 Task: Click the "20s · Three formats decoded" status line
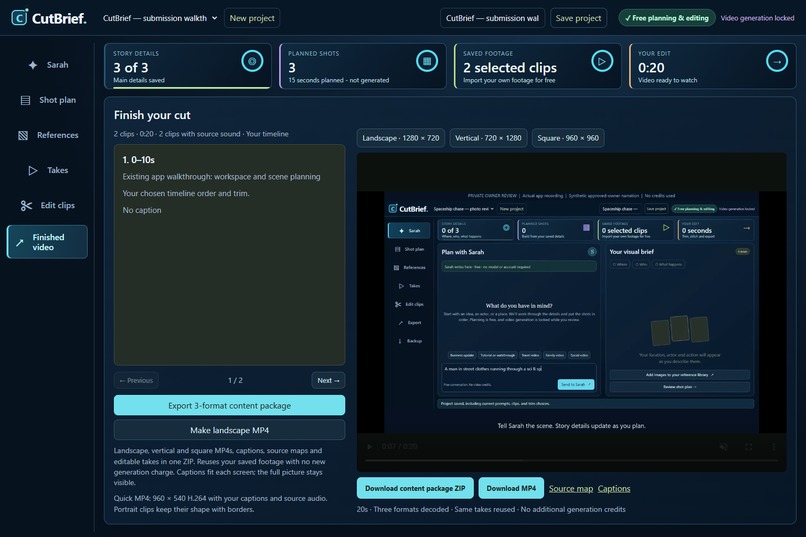(x=491, y=509)
